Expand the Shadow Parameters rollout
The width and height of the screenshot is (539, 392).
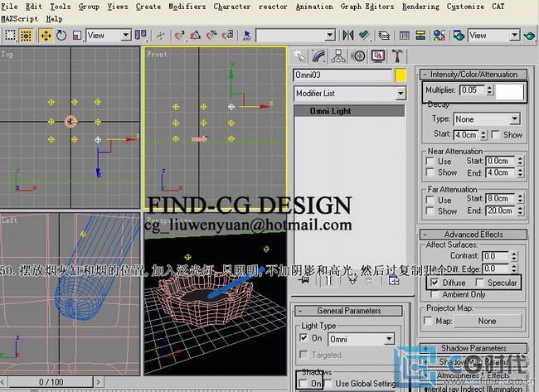473,348
